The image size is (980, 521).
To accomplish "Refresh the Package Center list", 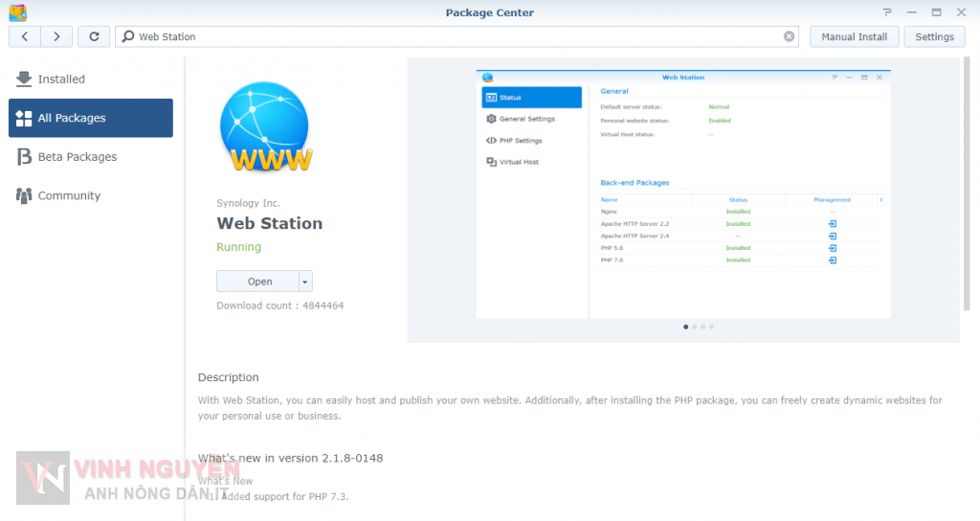I will [94, 36].
